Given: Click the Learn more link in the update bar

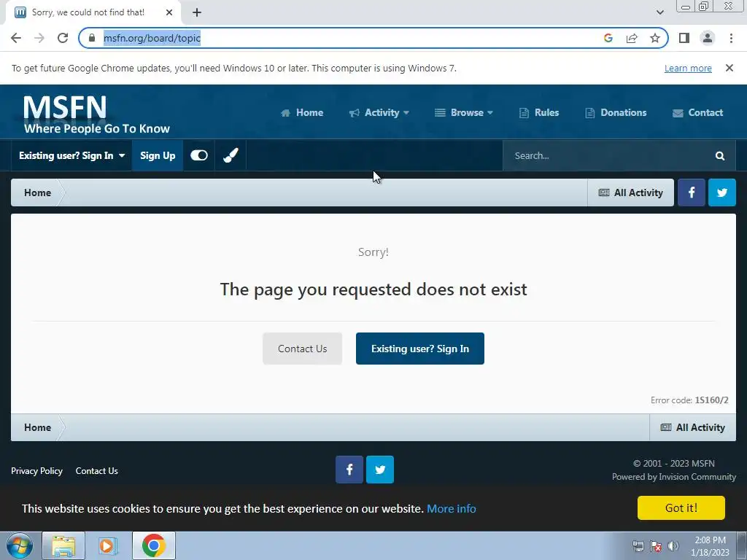Looking at the screenshot, I should pyautogui.click(x=688, y=69).
